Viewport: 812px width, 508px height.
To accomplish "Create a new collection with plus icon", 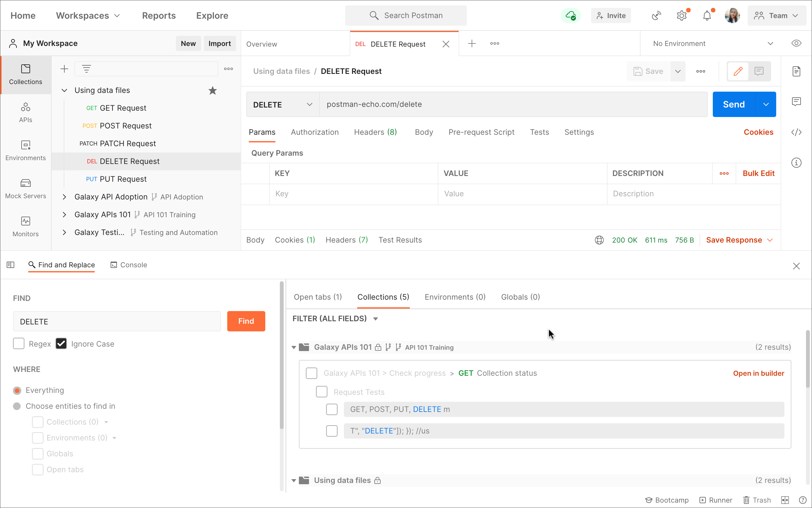I will pos(64,69).
